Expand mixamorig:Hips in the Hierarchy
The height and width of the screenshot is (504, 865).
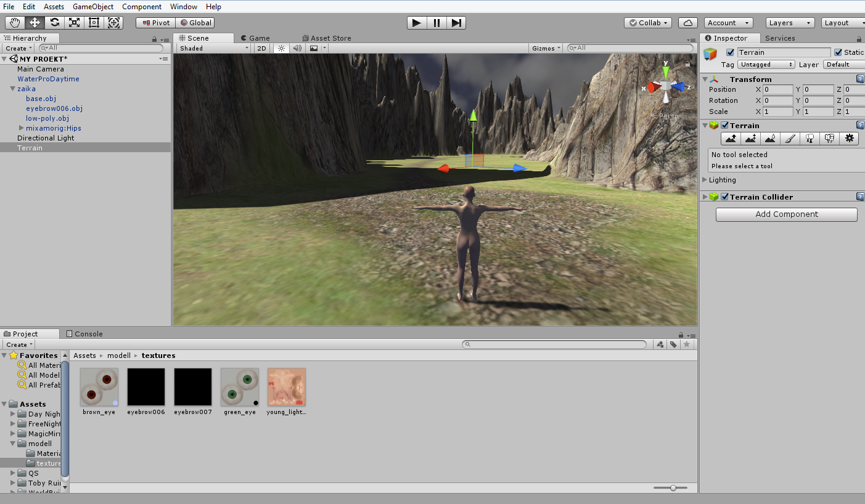pos(22,128)
